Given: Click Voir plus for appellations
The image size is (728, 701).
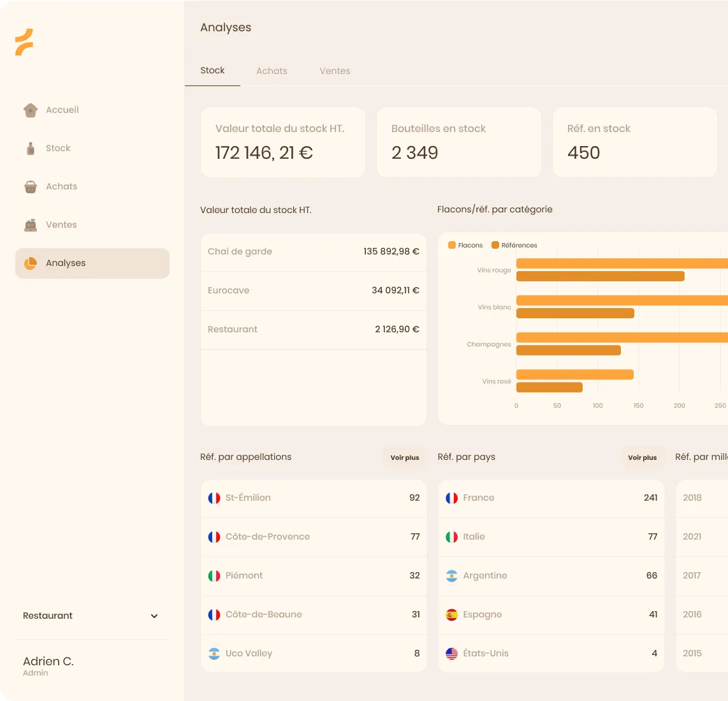Looking at the screenshot, I should coord(404,457).
